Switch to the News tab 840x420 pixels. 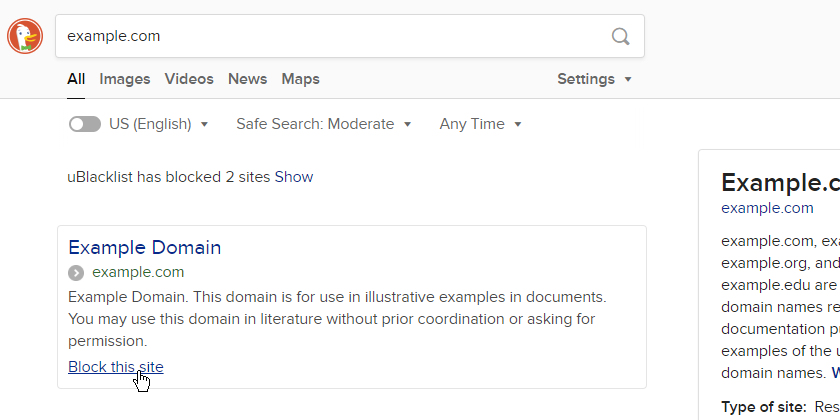point(248,79)
